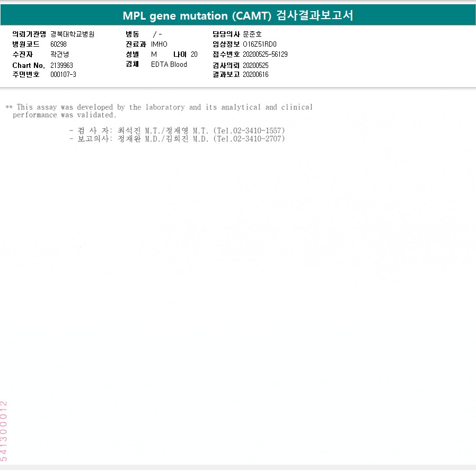Click the '수진자' field label
Image resolution: width=476 pixels, height=470 pixels.
[x=22, y=55]
